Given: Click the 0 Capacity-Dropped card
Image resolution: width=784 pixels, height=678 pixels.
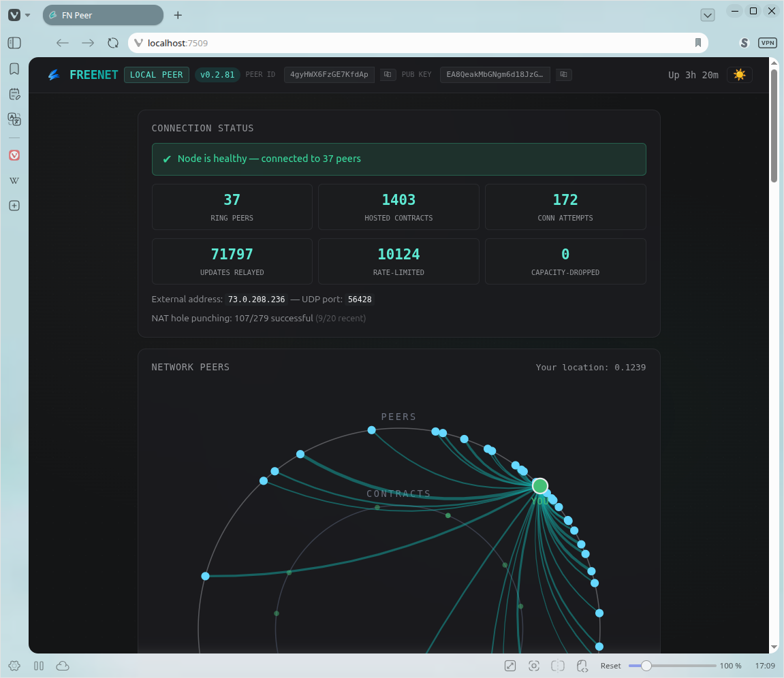Looking at the screenshot, I should (x=565, y=261).
